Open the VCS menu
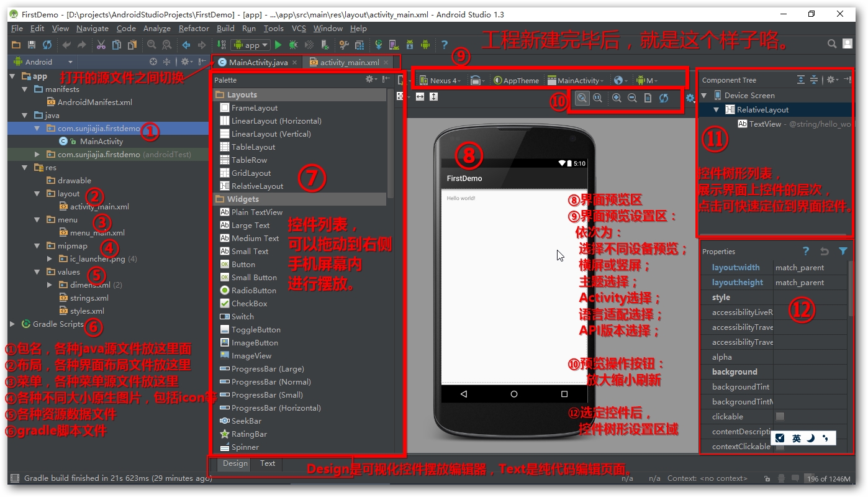The image size is (868, 497). coord(299,28)
